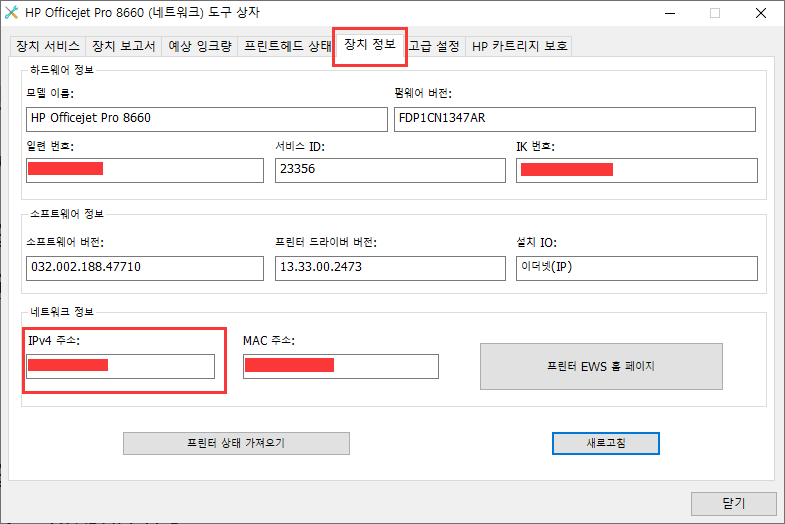Select the 서비스 ID field
The height and width of the screenshot is (524, 785).
(389, 170)
